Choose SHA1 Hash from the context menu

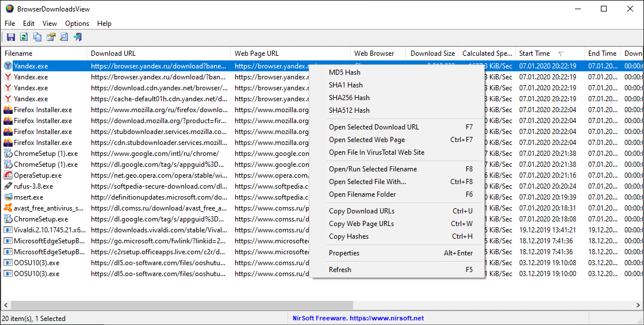(x=397, y=85)
